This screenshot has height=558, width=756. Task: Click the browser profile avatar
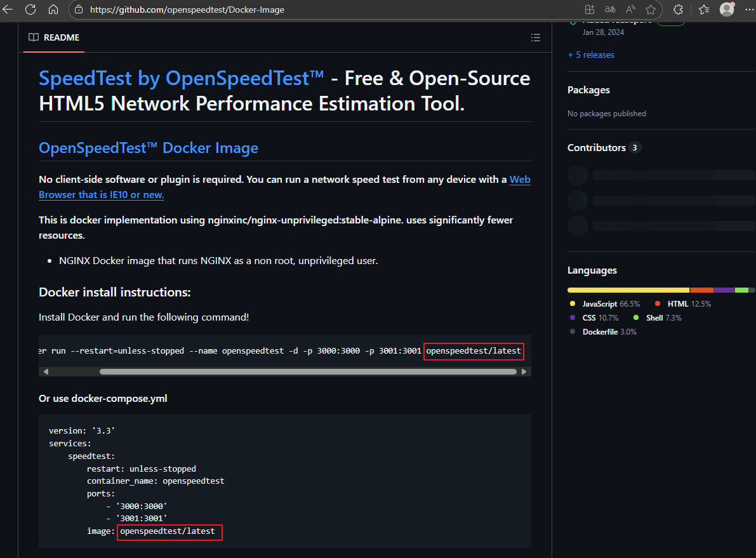coord(727,10)
